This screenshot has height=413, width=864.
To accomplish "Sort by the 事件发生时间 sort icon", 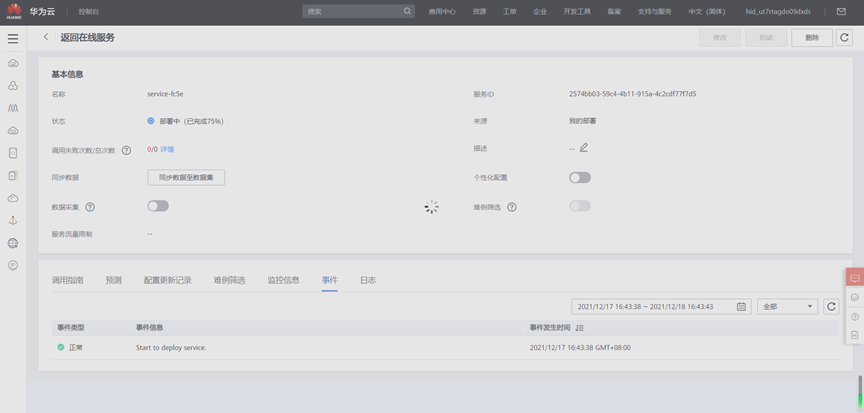I will coord(579,328).
